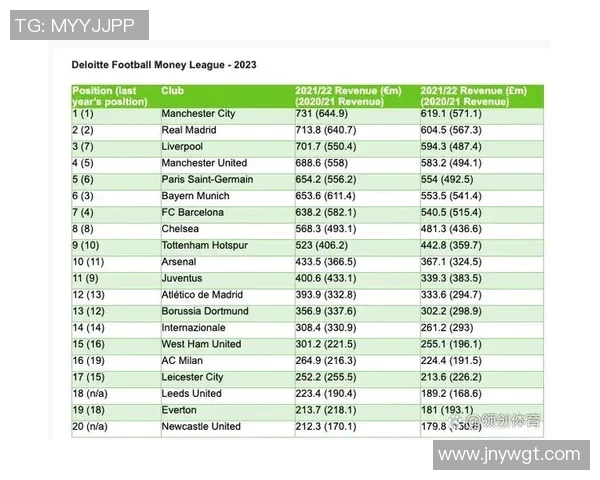Screen dimensions: 600x480
Task: Select the '604.5 (567.3)' pound revenue value
Action: (x=451, y=130)
